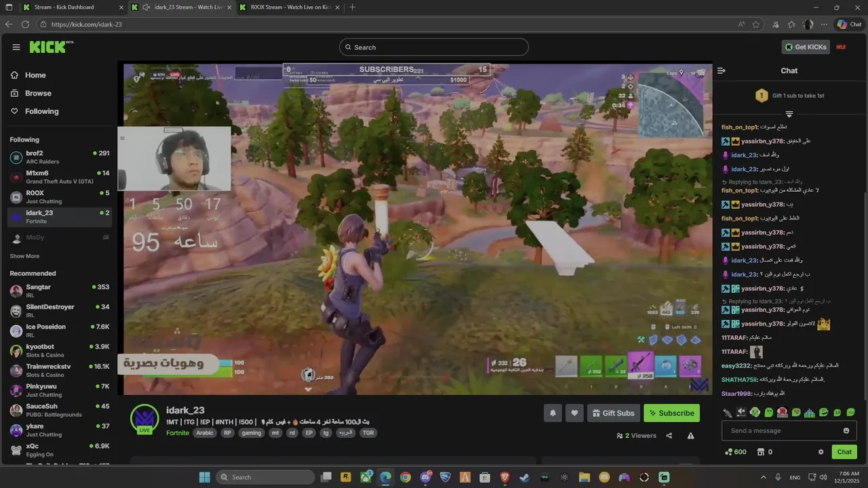Click the Get KICKs button
This screenshot has width=868, height=488.
tap(806, 47)
